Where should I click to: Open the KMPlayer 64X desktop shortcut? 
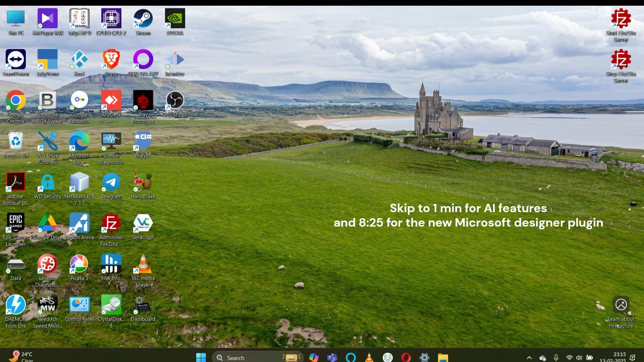[48, 22]
